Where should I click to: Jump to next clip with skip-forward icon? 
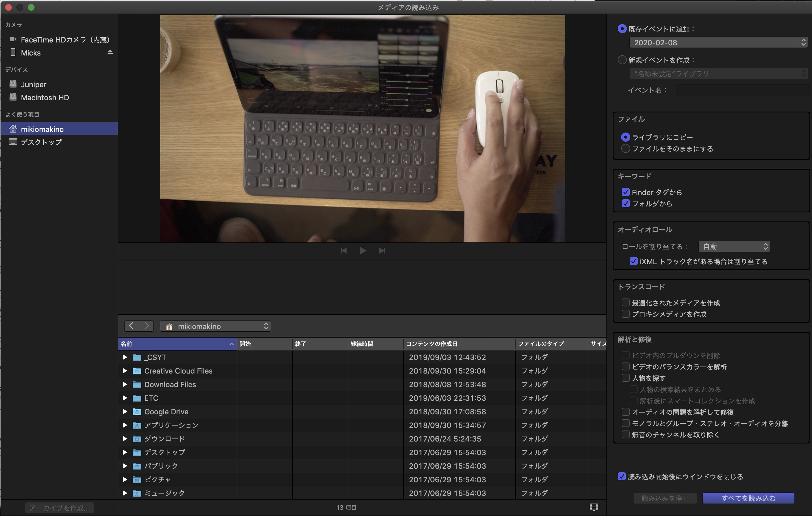pyautogui.click(x=382, y=251)
